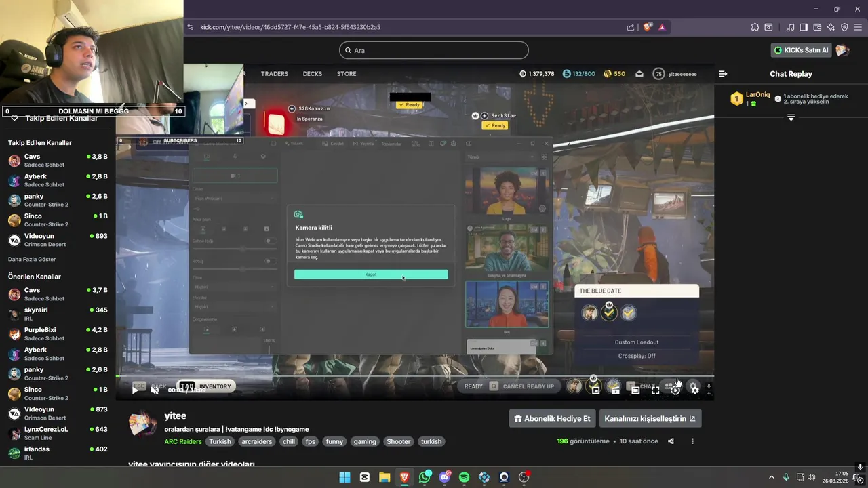
Task: Open video more options three dots
Action: click(692, 441)
